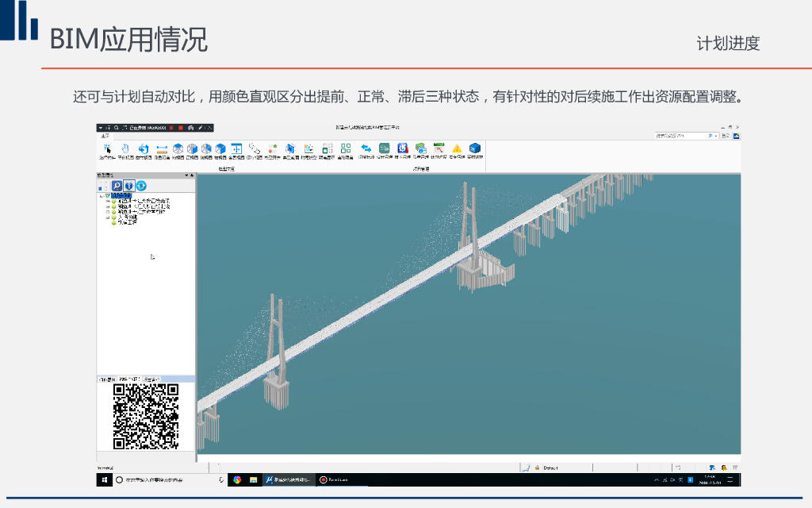Click the green-and-black squares isolate display icon

point(327,148)
